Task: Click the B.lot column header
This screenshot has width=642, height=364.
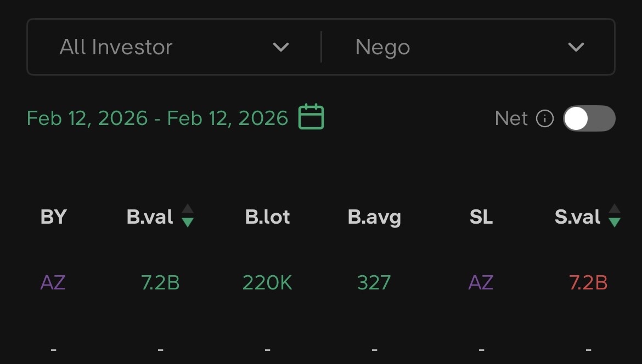Action: pyautogui.click(x=267, y=217)
